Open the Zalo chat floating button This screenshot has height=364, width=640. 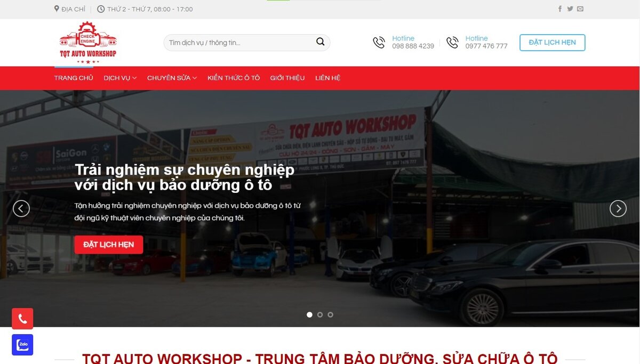coord(22,345)
